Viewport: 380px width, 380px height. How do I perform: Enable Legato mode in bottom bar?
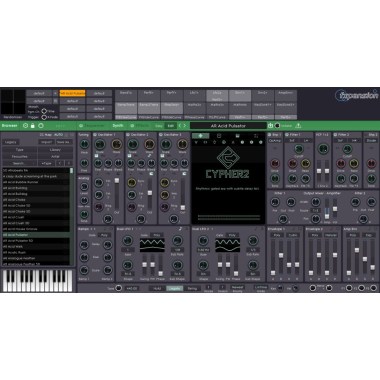point(175,288)
